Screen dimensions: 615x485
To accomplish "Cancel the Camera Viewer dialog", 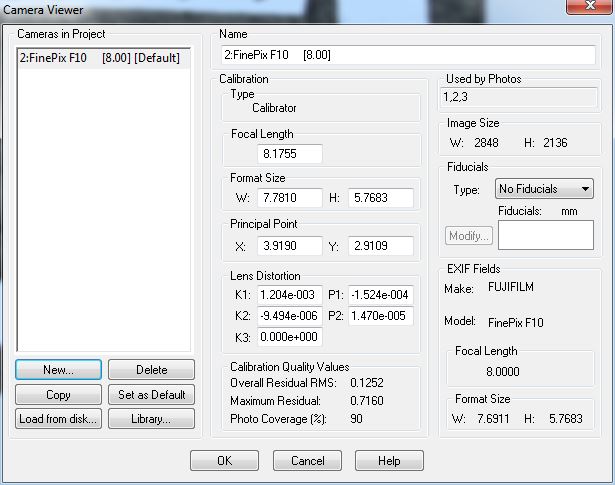I will pos(307,461).
